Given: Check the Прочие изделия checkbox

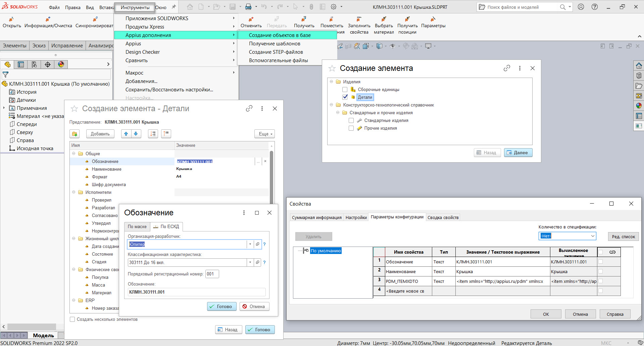Looking at the screenshot, I should coord(351,128).
